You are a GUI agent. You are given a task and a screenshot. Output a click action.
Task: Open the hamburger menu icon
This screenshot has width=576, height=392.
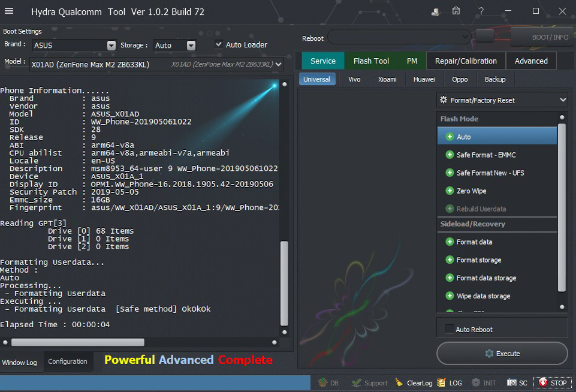[9, 11]
